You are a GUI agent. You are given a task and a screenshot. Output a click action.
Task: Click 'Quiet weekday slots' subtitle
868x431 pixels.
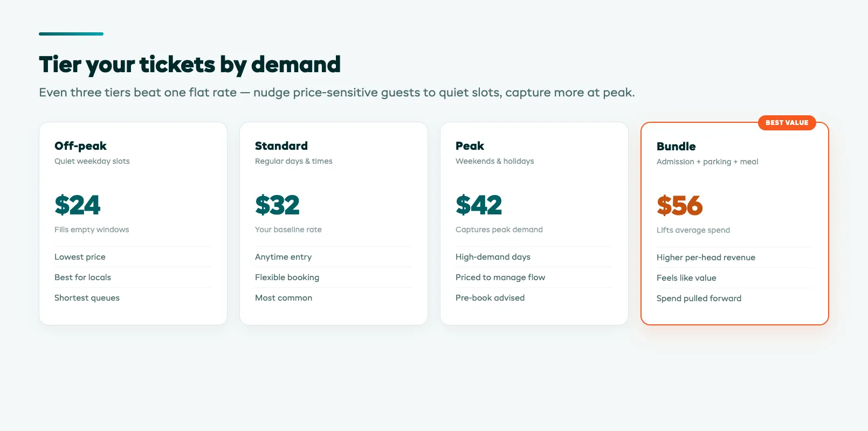[x=92, y=161]
